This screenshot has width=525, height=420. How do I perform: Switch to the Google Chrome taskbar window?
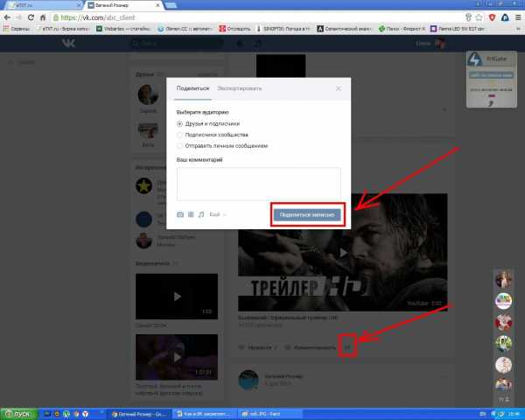pos(140,414)
